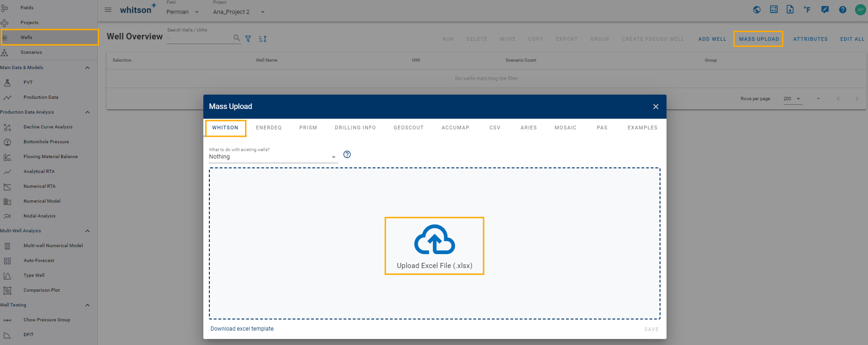Click the Download excel template link
The width and height of the screenshot is (868, 345).
242,329
